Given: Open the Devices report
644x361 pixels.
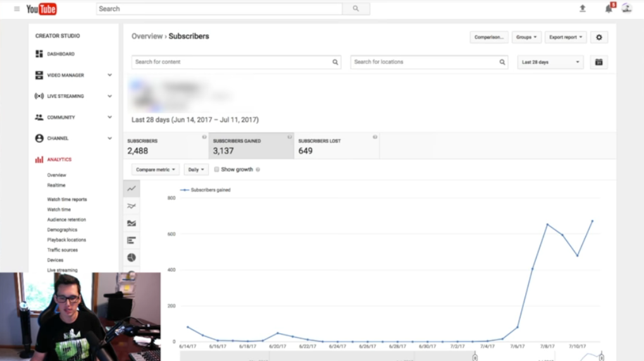Looking at the screenshot, I should (x=55, y=260).
